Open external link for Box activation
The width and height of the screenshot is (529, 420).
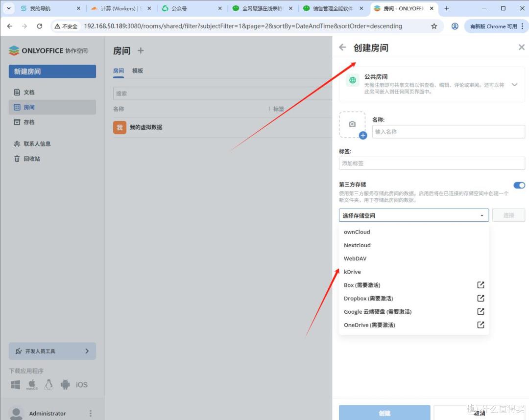point(481,285)
